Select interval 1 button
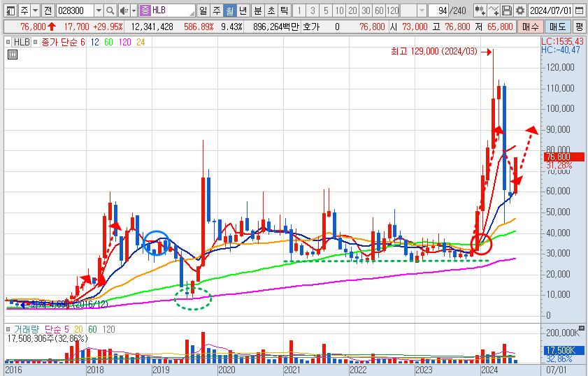 point(299,10)
